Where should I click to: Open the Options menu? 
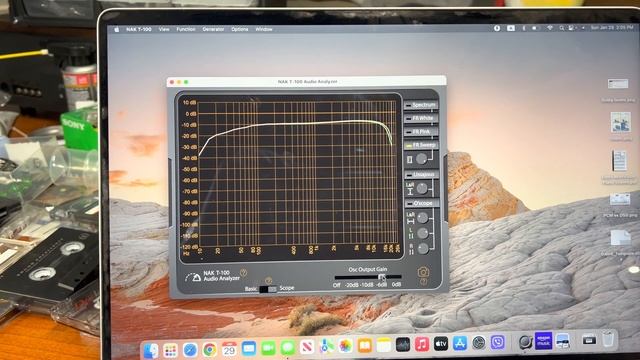[240, 29]
